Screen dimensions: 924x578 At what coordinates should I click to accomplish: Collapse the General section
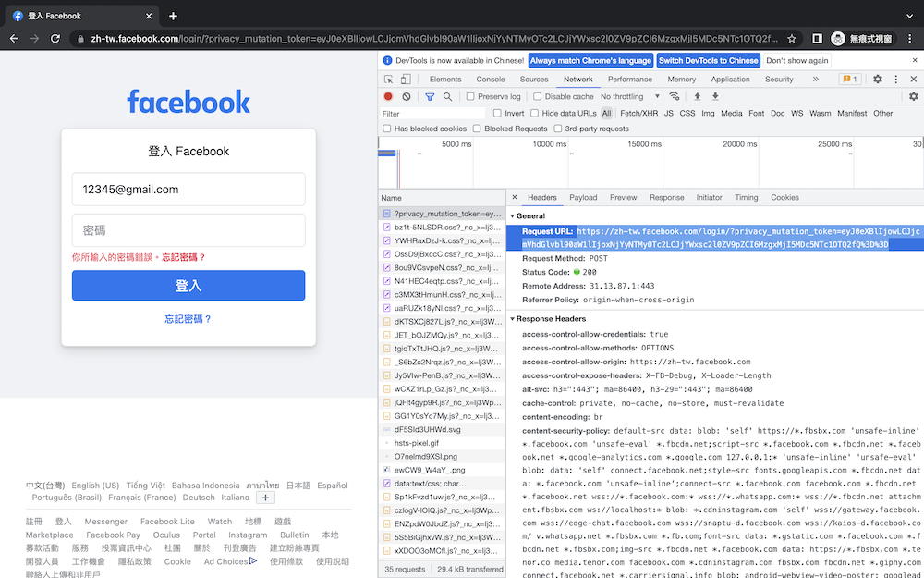[513, 215]
